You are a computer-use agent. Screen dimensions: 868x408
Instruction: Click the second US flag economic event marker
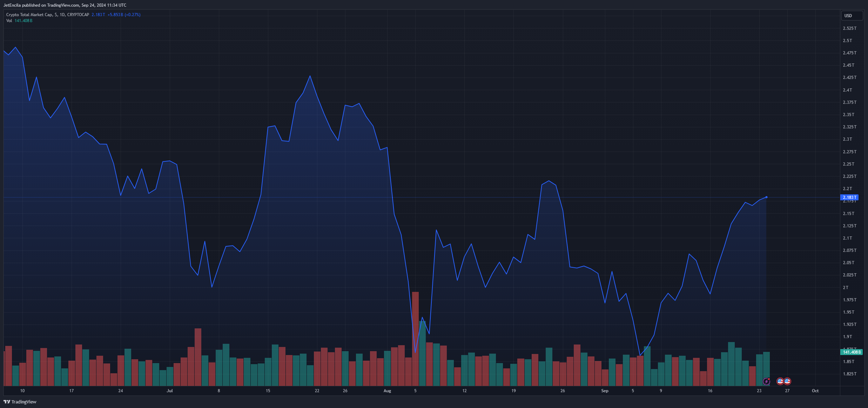pos(788,381)
